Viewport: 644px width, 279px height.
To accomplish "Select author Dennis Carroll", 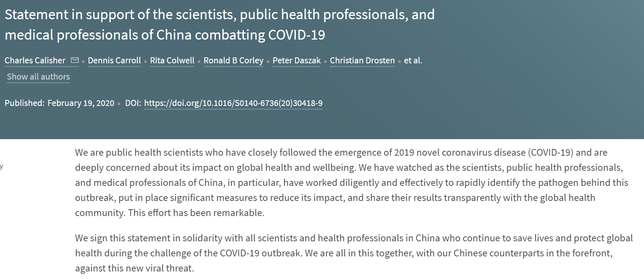I will pyautogui.click(x=114, y=60).
